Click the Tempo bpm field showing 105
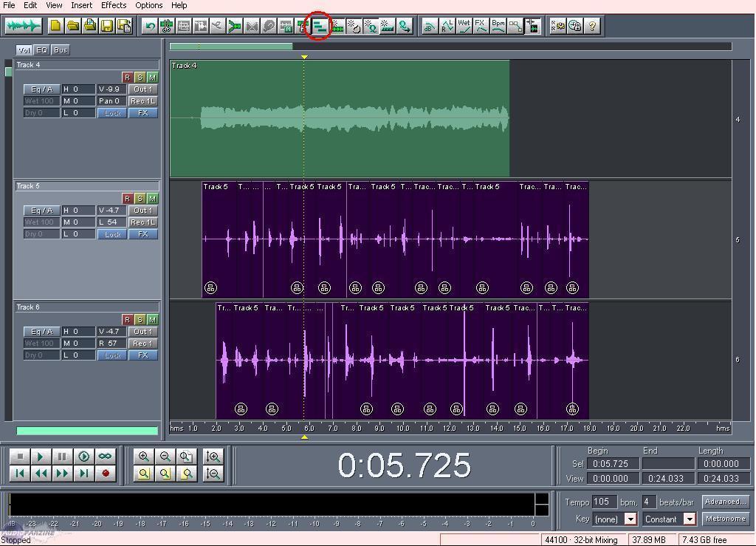This screenshot has width=756, height=546. [604, 502]
